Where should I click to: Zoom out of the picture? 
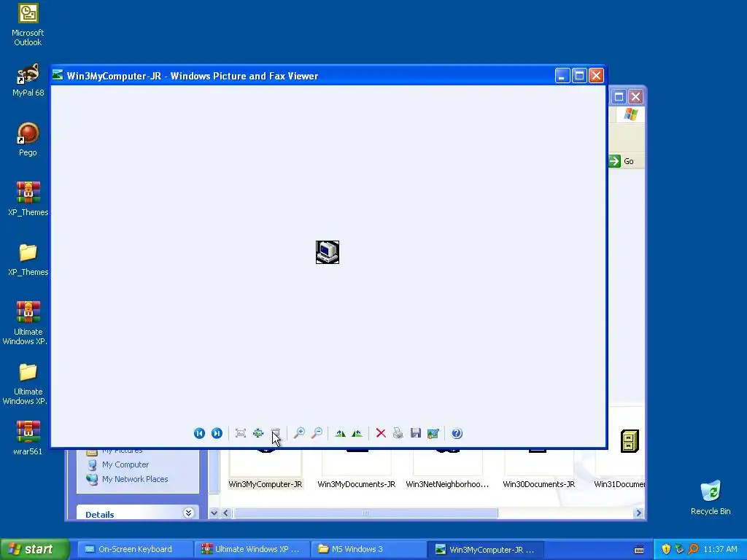click(x=317, y=433)
